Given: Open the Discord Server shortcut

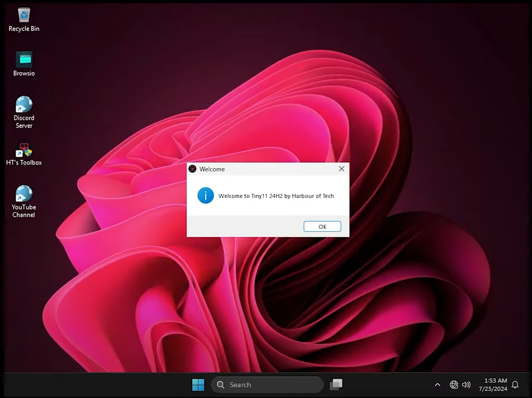Looking at the screenshot, I should [24, 105].
